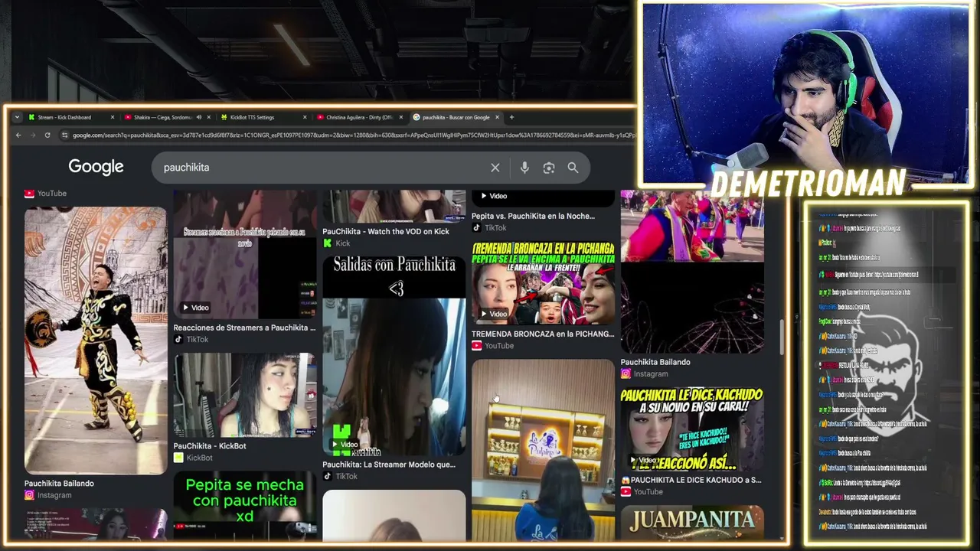The image size is (980, 551).
Task: Click the streamer webcam overlay
Action: pyautogui.click(x=806, y=95)
